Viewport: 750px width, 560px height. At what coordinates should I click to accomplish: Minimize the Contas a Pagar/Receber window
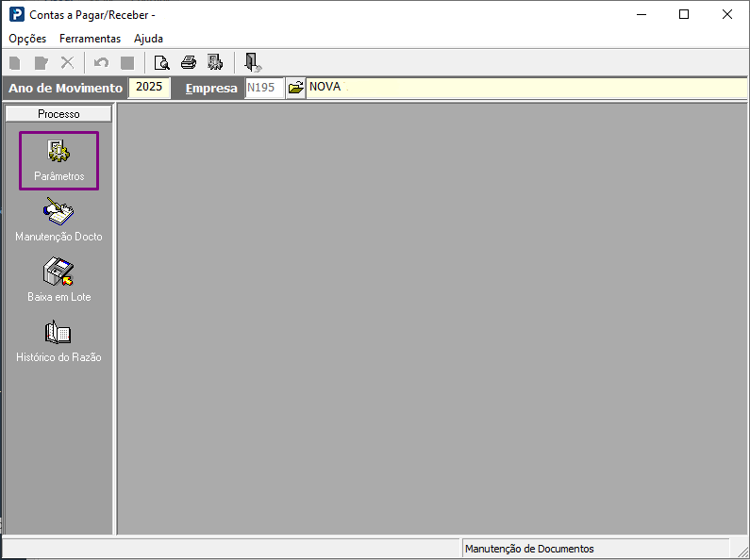click(x=642, y=14)
